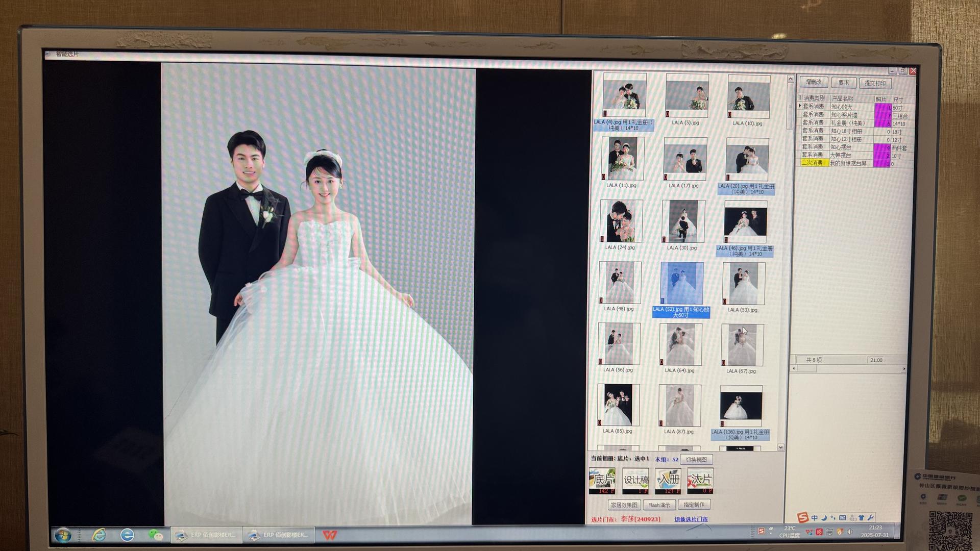Open the Sogou toolbox wrench icon
The height and width of the screenshot is (551, 980).
point(871,517)
